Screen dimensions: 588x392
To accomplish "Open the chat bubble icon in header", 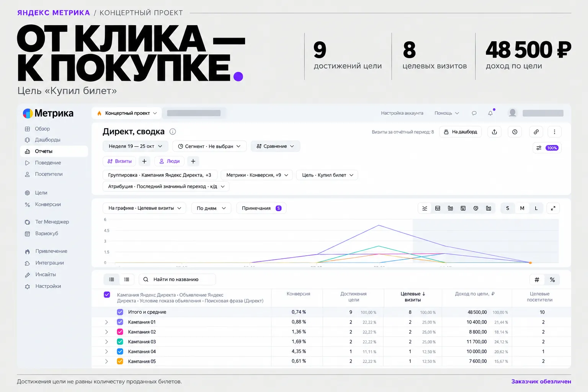I will point(474,113).
